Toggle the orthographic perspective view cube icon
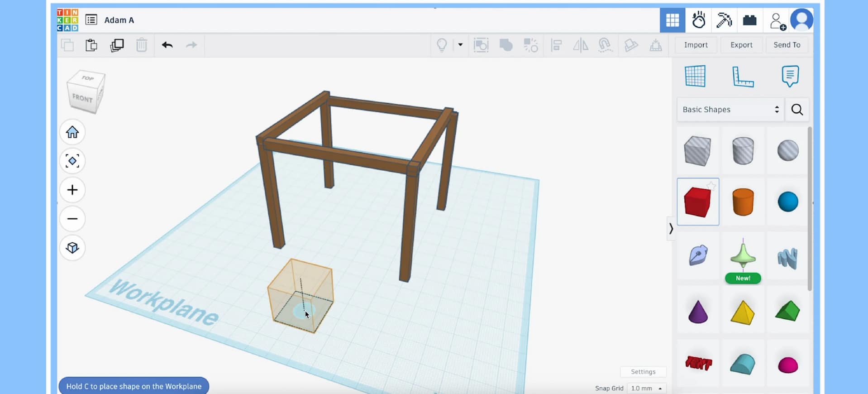The height and width of the screenshot is (394, 868). tap(72, 248)
